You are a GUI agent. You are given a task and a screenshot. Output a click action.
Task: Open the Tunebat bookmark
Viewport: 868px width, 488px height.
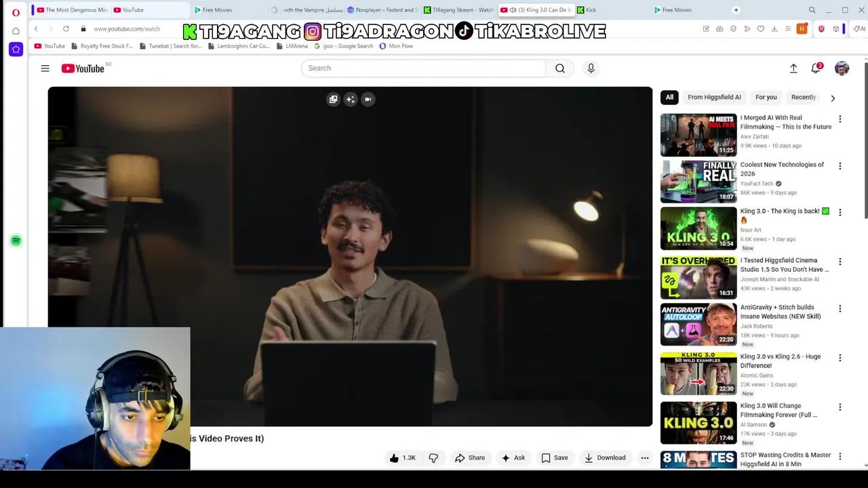click(170, 46)
